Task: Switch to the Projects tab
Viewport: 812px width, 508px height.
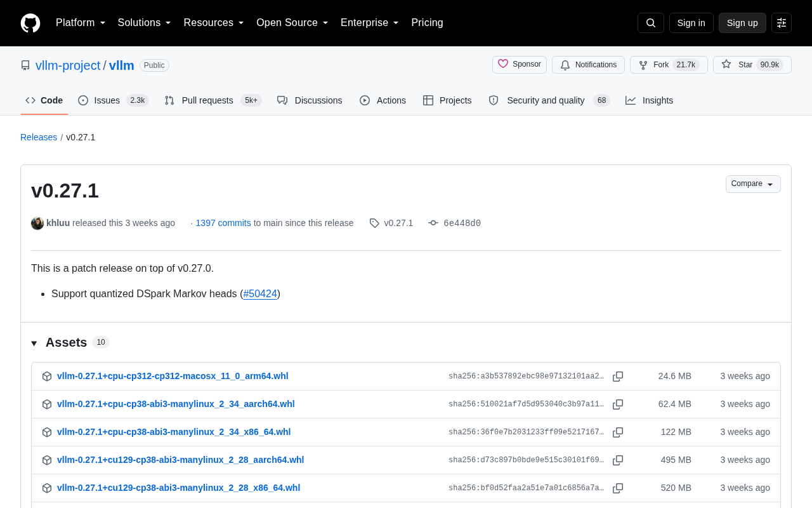Action: 447,100
